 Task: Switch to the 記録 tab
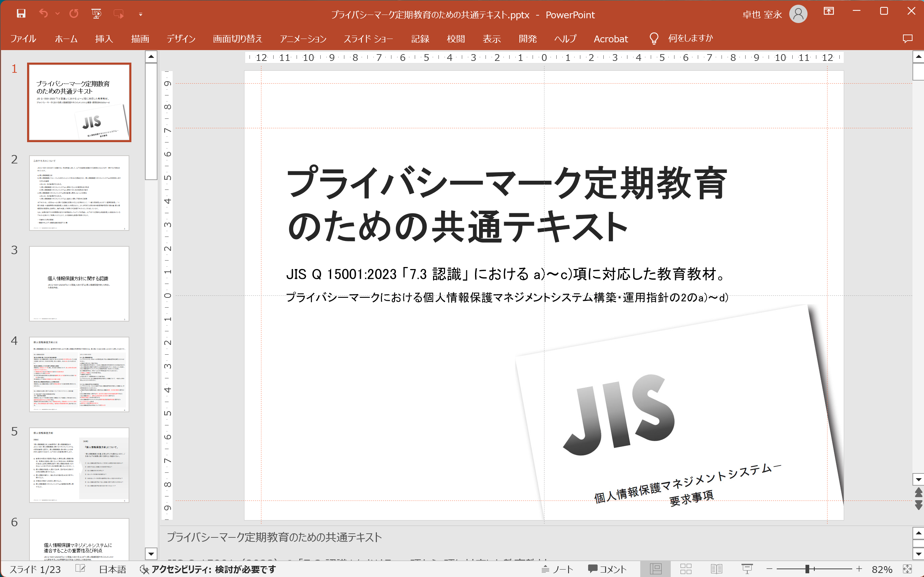click(x=420, y=39)
